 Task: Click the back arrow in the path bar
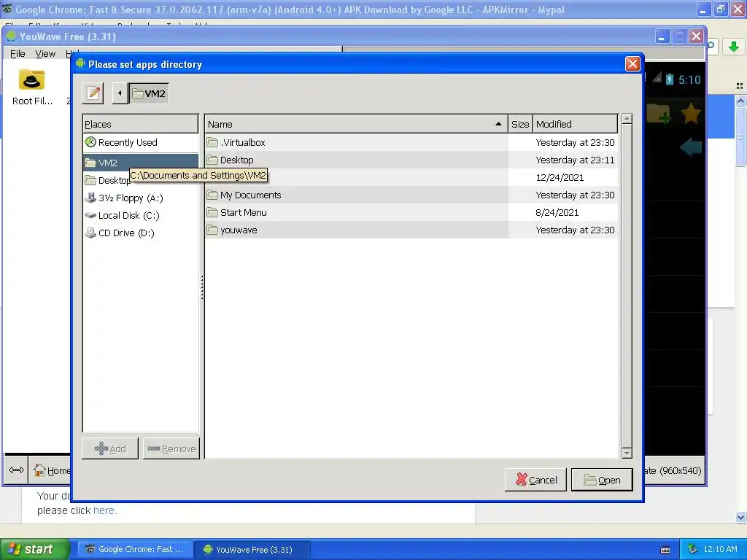tap(120, 93)
